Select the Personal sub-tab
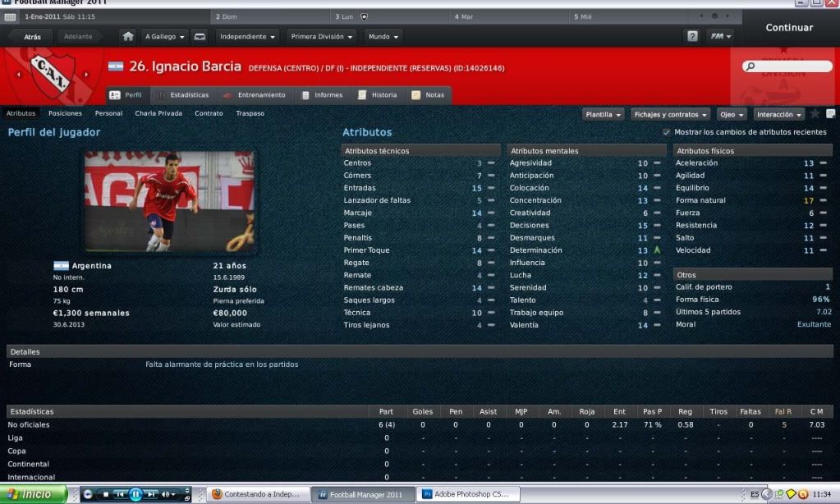The height and width of the screenshot is (504, 840). pos(108,113)
